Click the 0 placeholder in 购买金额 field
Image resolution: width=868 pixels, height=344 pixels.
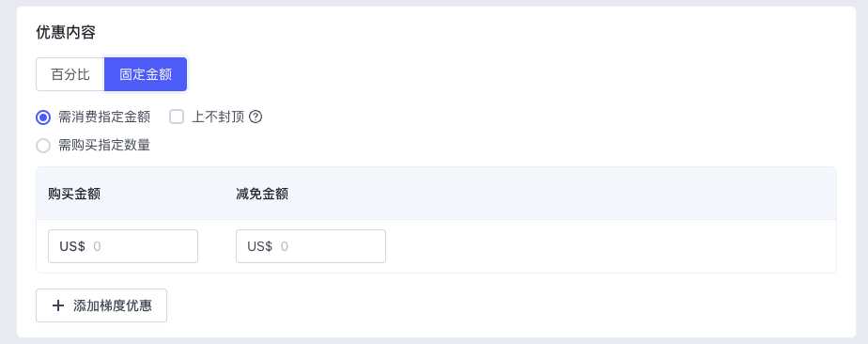(x=97, y=246)
